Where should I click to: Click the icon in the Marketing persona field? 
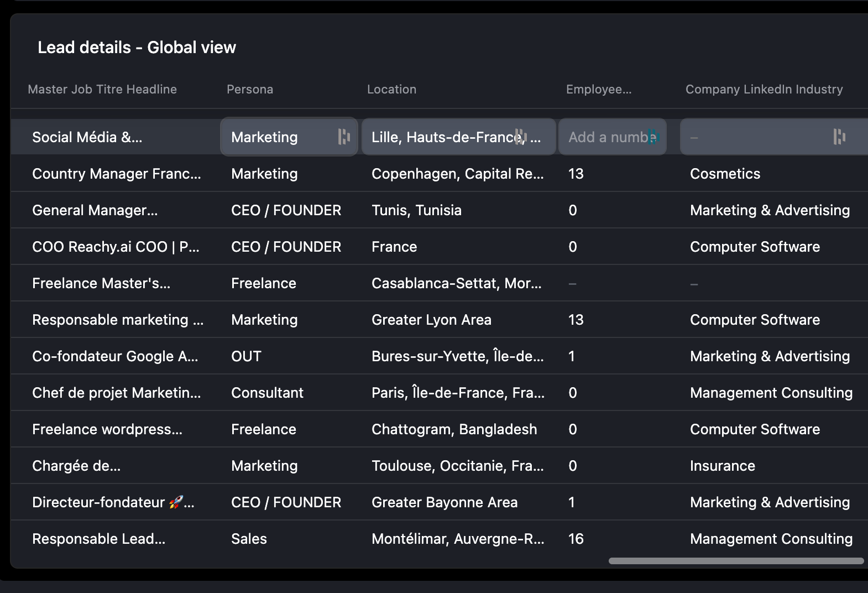coord(343,137)
